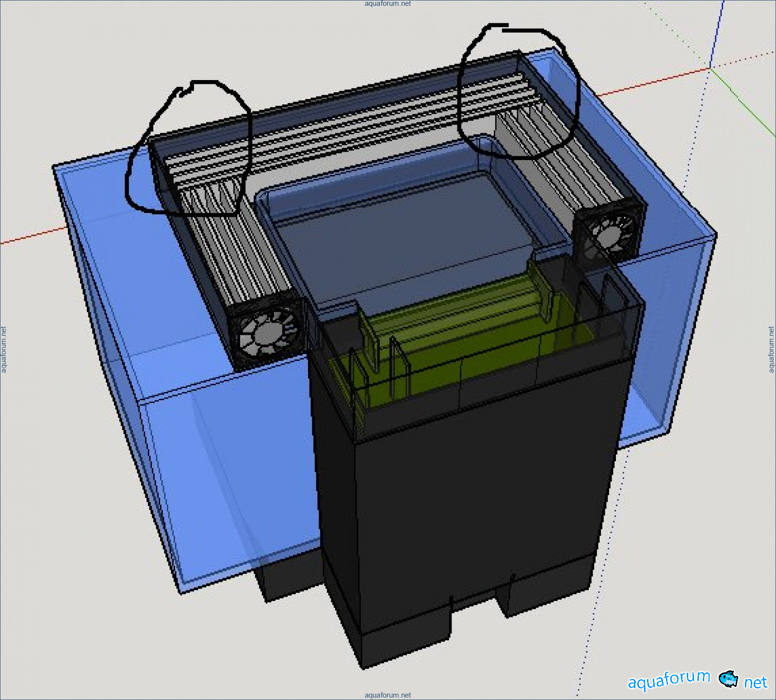This screenshot has width=776, height=700.
Task: Click the axes origin intersection point
Action: [711, 68]
